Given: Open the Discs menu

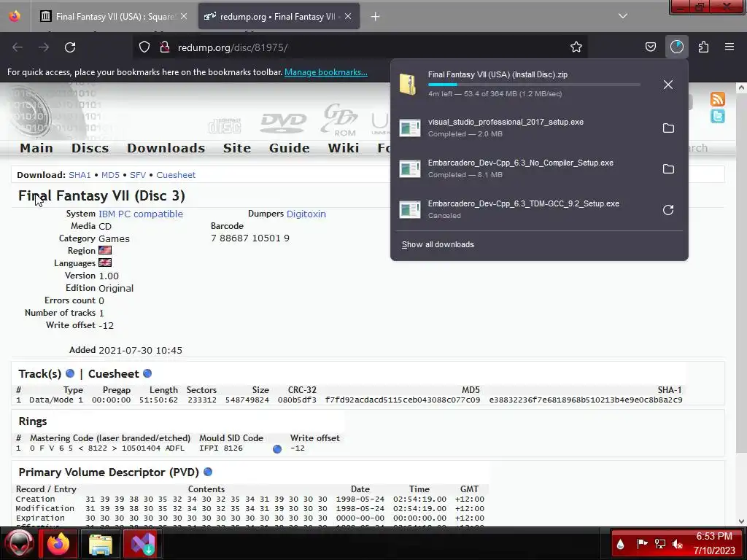Looking at the screenshot, I should (90, 148).
